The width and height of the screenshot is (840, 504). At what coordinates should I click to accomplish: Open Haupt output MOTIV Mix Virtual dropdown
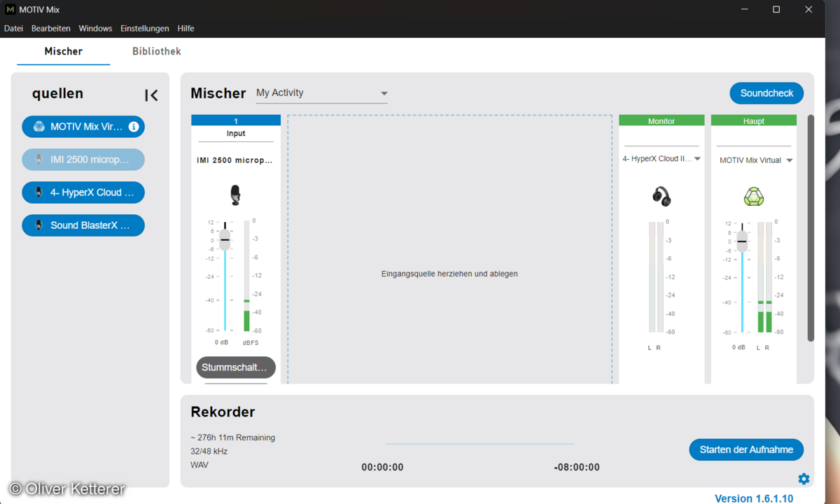click(755, 160)
